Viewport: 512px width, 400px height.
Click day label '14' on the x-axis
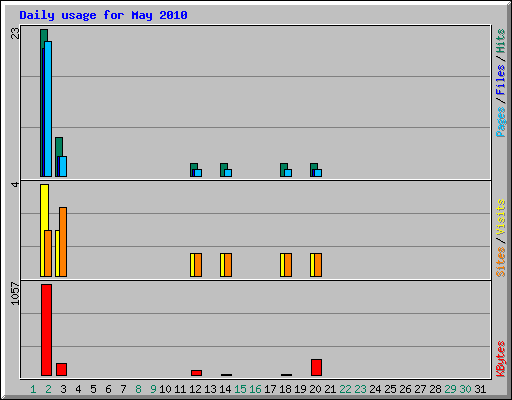click(225, 389)
